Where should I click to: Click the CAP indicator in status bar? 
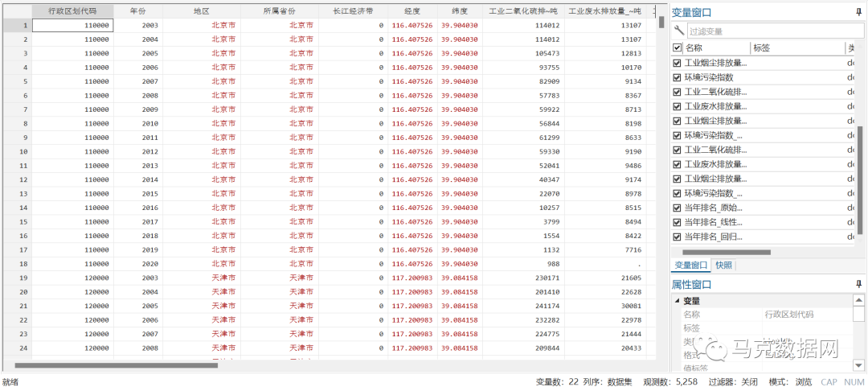point(829,381)
